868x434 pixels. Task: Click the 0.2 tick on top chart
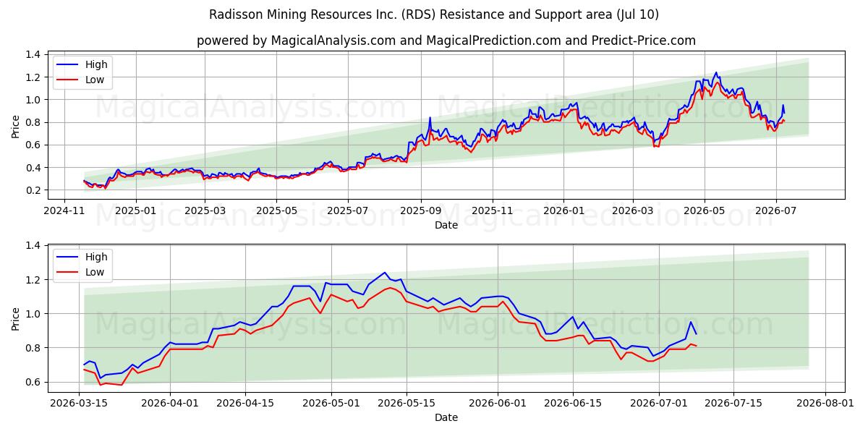32,190
